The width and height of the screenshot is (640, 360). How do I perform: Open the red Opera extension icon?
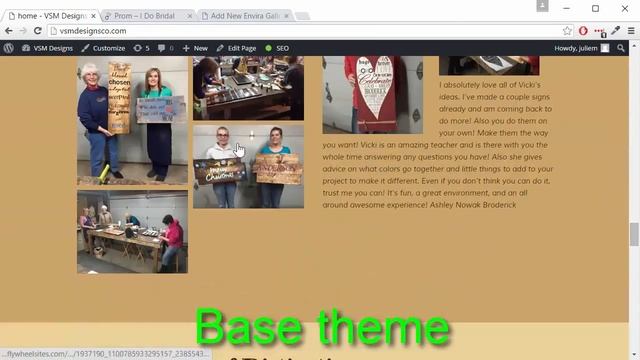pos(583,31)
